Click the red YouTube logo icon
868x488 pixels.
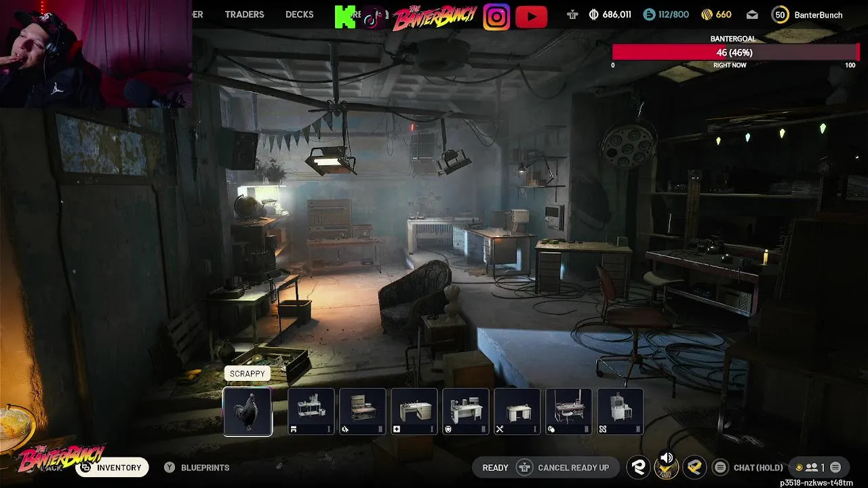(x=531, y=17)
